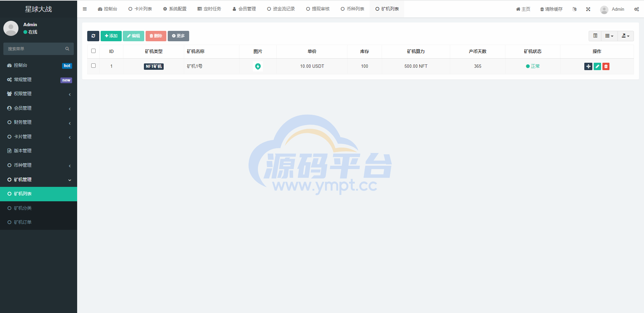Check the checkbox for row ID 1
This screenshot has width=644, height=313.
(94, 66)
